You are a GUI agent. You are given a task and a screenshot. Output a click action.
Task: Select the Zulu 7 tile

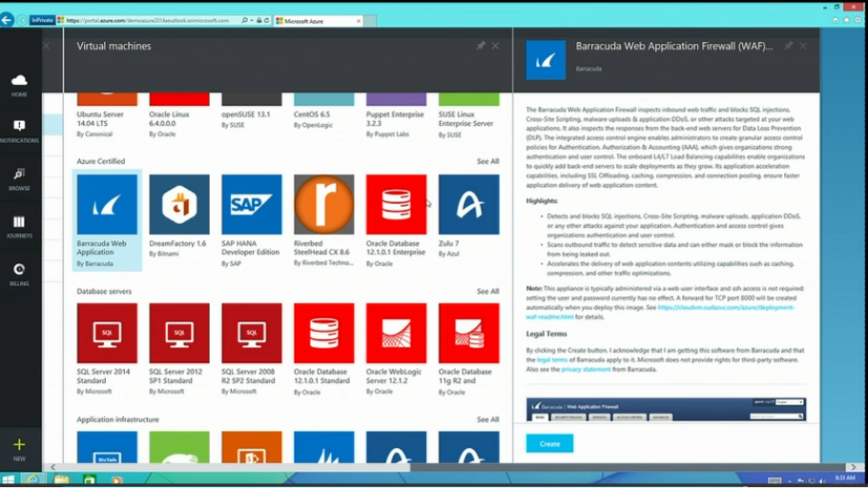coord(469,216)
